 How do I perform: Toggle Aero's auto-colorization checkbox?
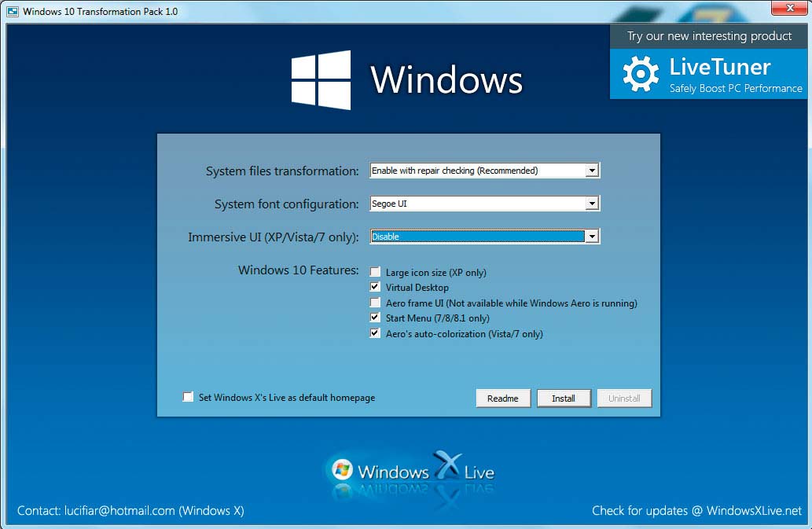pos(375,332)
